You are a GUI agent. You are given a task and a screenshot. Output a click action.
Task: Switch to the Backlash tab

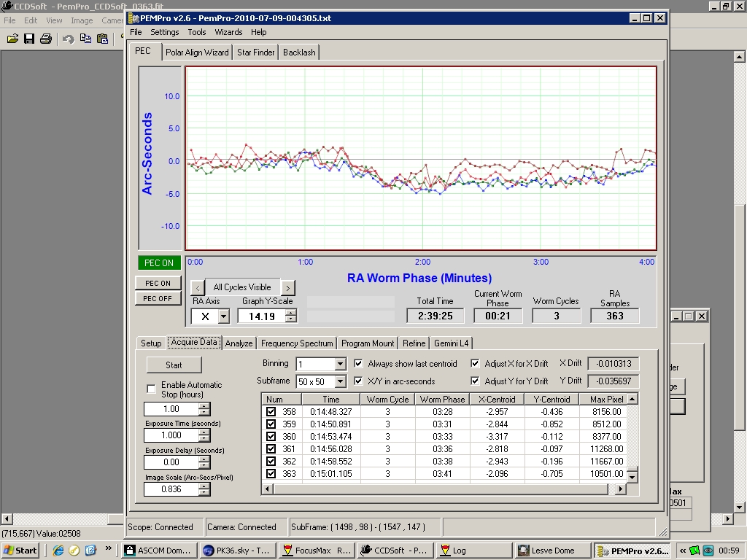click(x=299, y=52)
